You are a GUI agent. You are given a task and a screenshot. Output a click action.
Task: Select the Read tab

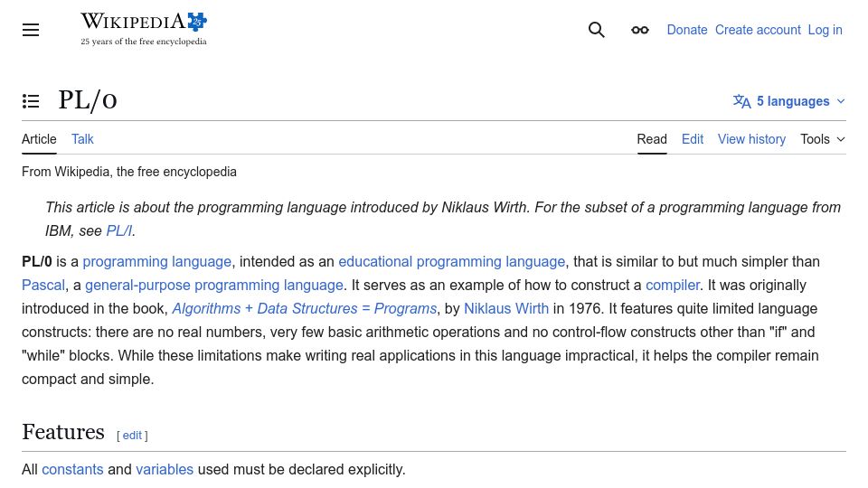(652, 139)
